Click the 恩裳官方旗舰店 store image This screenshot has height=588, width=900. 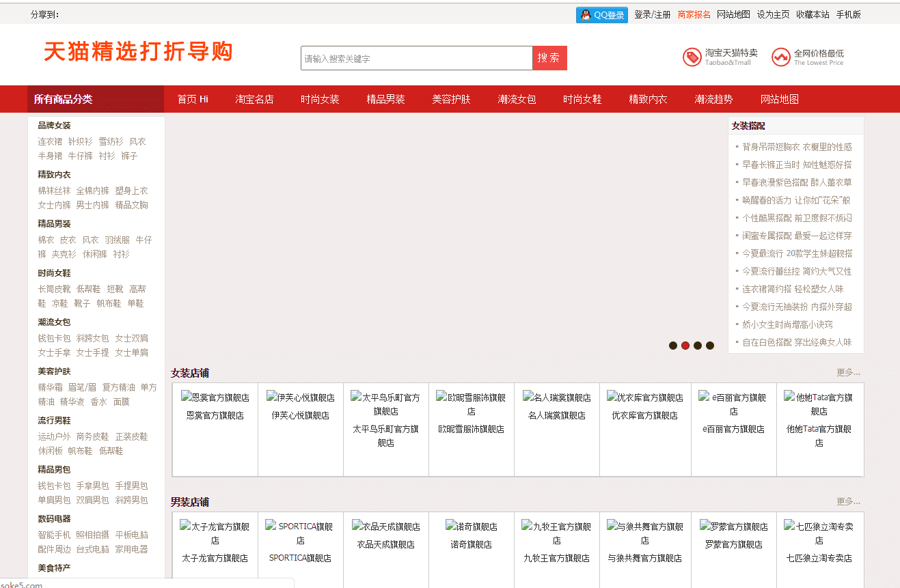pos(215,397)
